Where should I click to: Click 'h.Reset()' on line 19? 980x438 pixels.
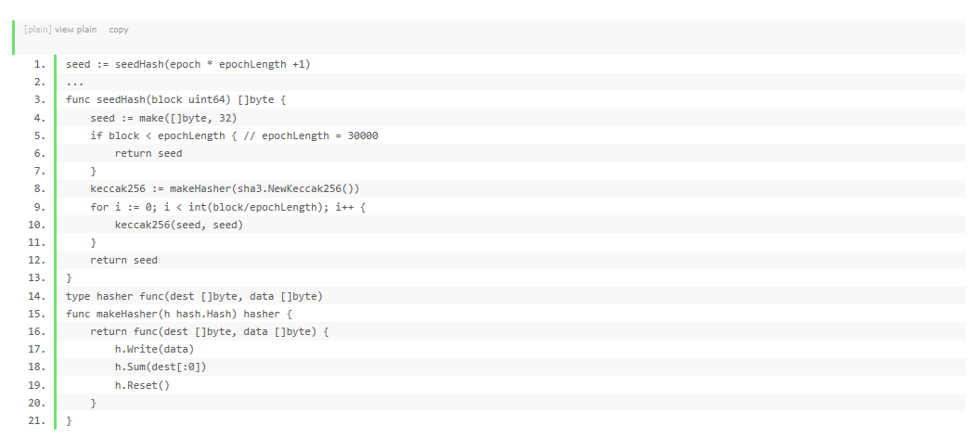click(x=142, y=385)
